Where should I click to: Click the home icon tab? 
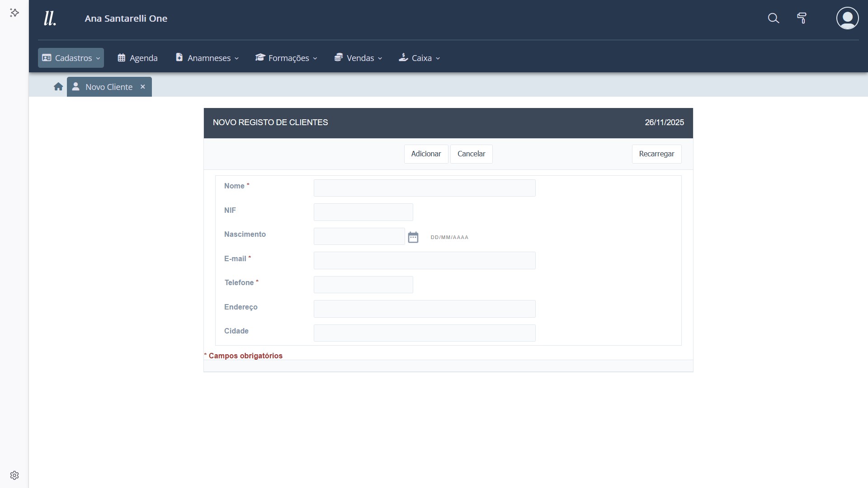tap(58, 87)
